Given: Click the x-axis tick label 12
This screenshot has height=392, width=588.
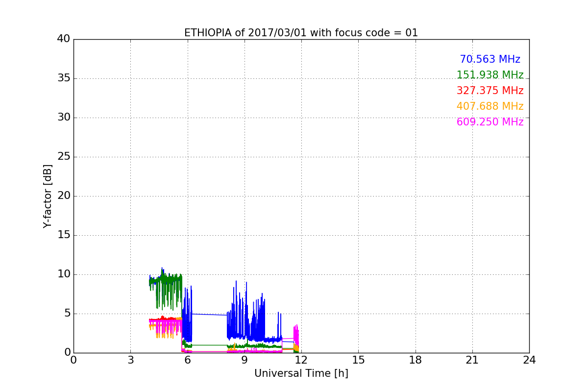Looking at the screenshot, I should tap(301, 360).
